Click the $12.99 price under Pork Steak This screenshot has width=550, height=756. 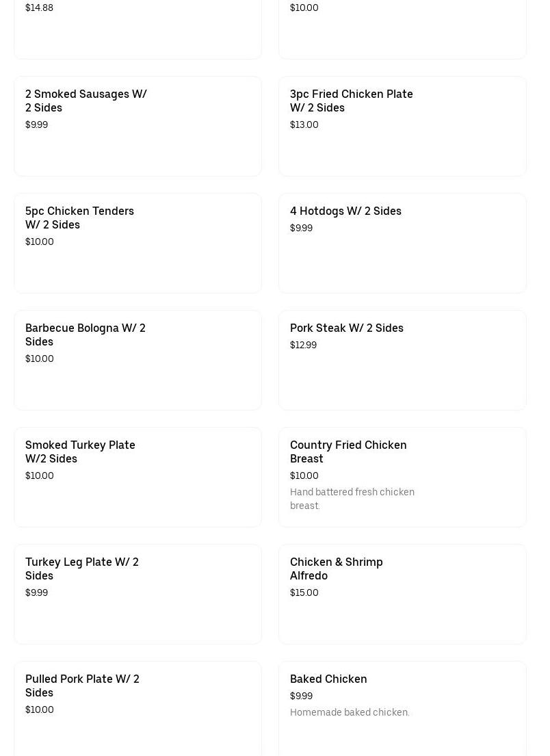pos(303,345)
